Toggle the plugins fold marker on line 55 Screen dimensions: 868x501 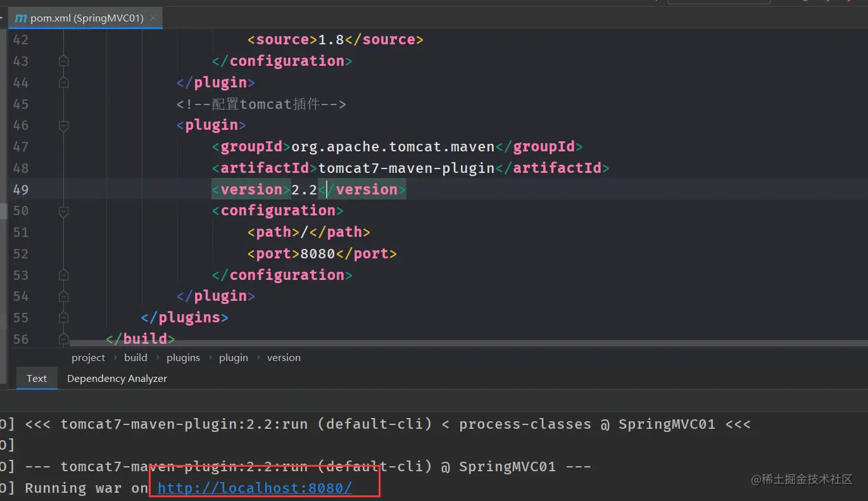point(63,317)
